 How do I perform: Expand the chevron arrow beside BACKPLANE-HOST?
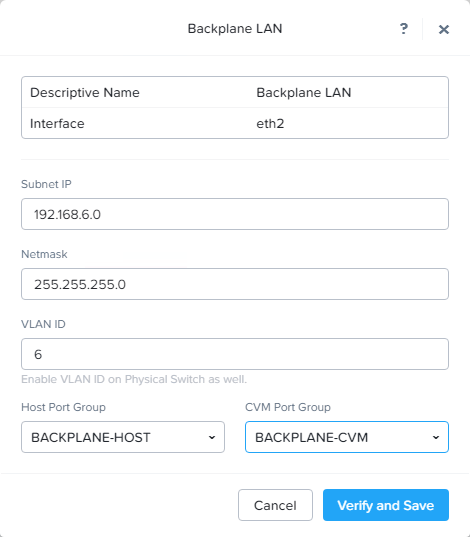click(x=212, y=437)
